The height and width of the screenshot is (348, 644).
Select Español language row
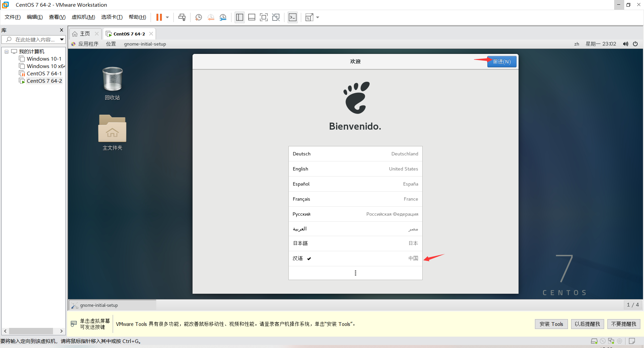(355, 184)
